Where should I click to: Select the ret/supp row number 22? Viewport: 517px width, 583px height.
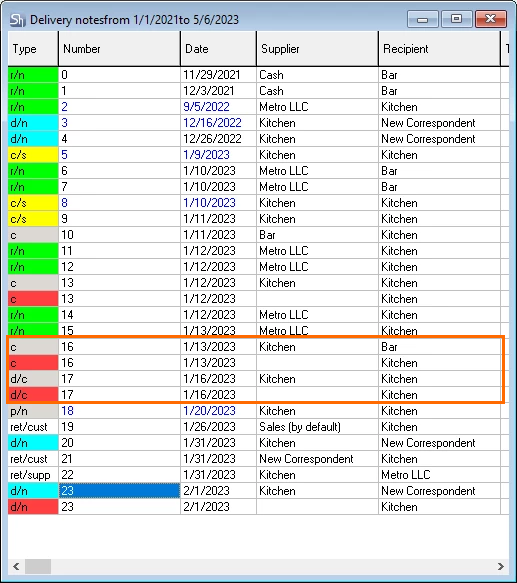tap(254, 475)
